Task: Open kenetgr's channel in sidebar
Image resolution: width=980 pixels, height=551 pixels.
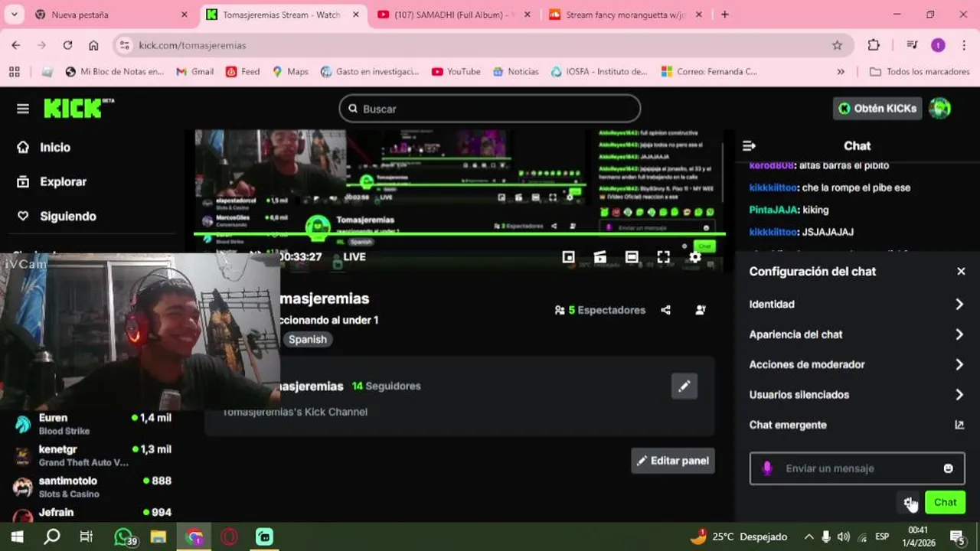Action: tap(93, 455)
